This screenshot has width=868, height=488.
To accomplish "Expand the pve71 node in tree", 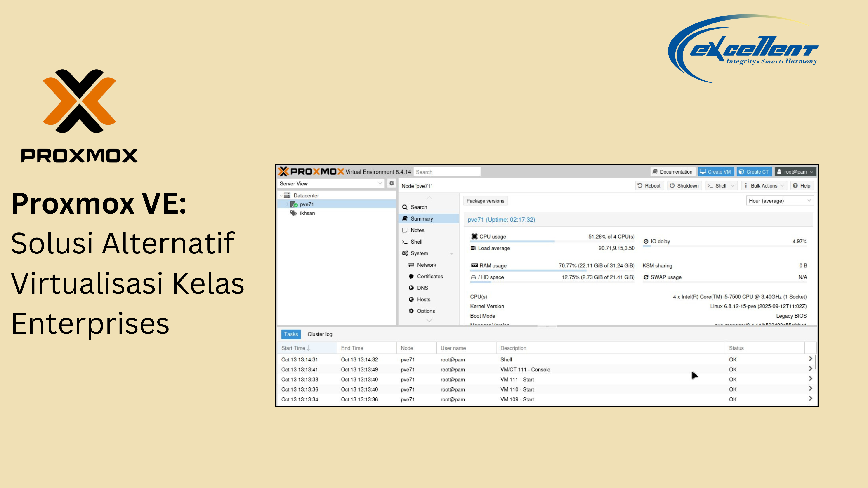I will pyautogui.click(x=288, y=204).
